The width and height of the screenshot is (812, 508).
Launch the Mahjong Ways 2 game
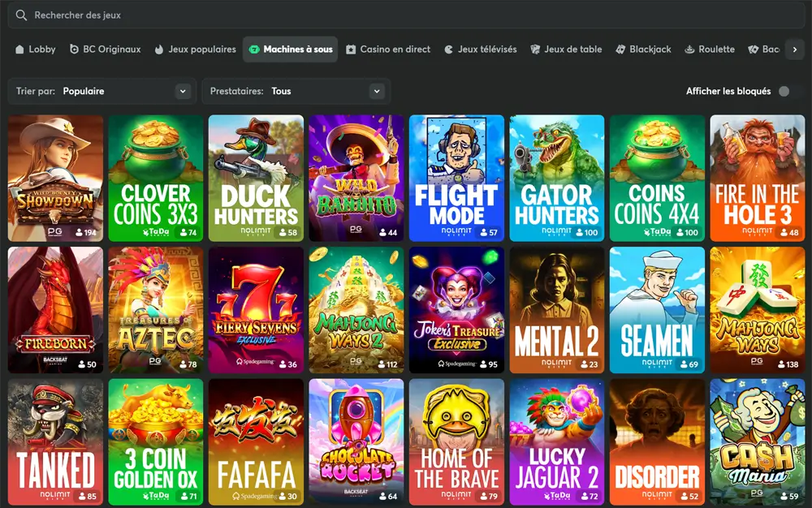coord(356,310)
